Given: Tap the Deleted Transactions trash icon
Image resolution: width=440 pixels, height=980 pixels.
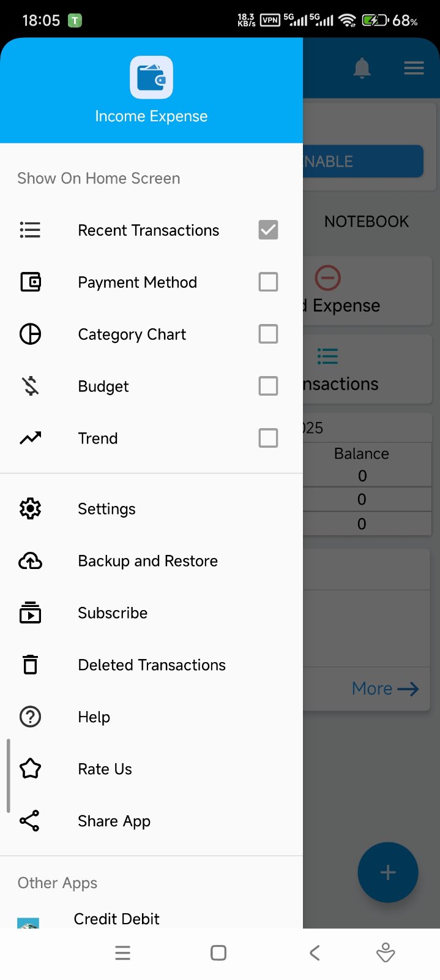Looking at the screenshot, I should (x=30, y=665).
